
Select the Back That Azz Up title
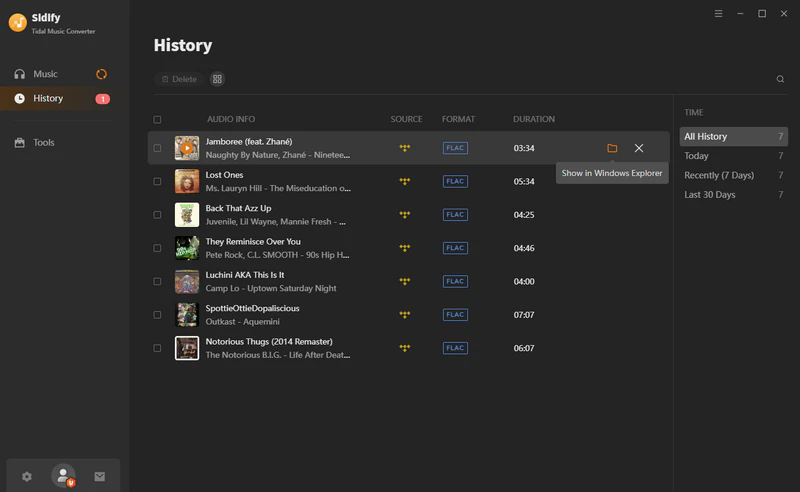[x=238, y=208]
